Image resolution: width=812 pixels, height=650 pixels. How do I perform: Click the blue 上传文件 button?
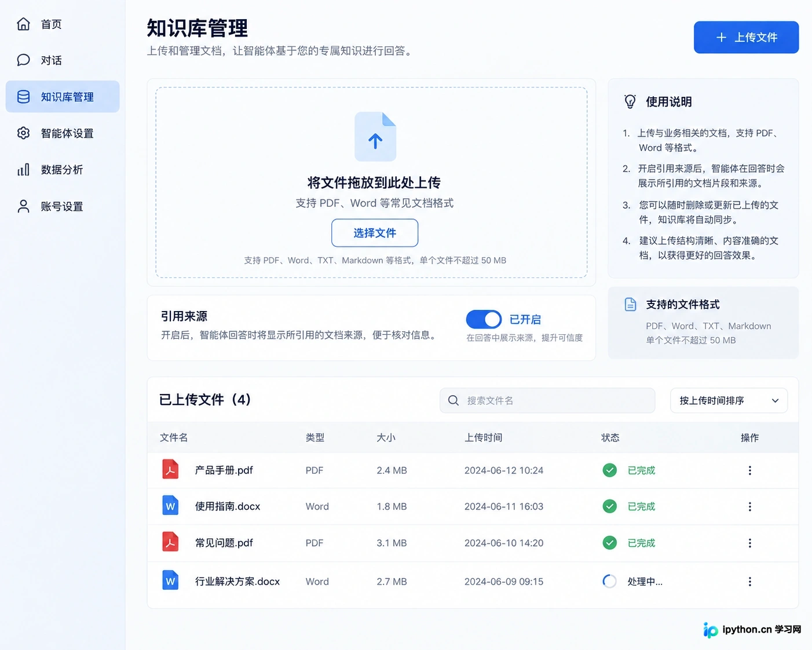[746, 37]
